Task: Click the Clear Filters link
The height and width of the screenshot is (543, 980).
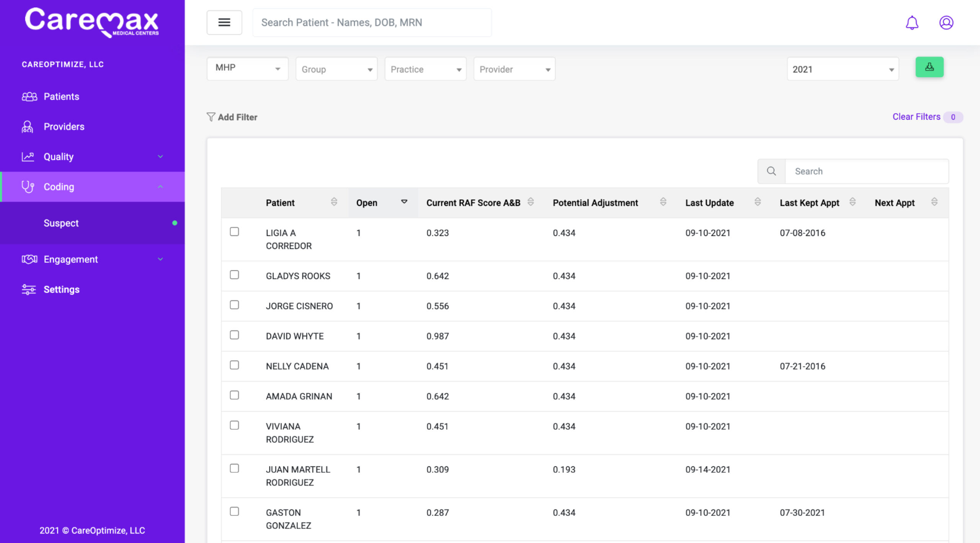Action: 916,117
